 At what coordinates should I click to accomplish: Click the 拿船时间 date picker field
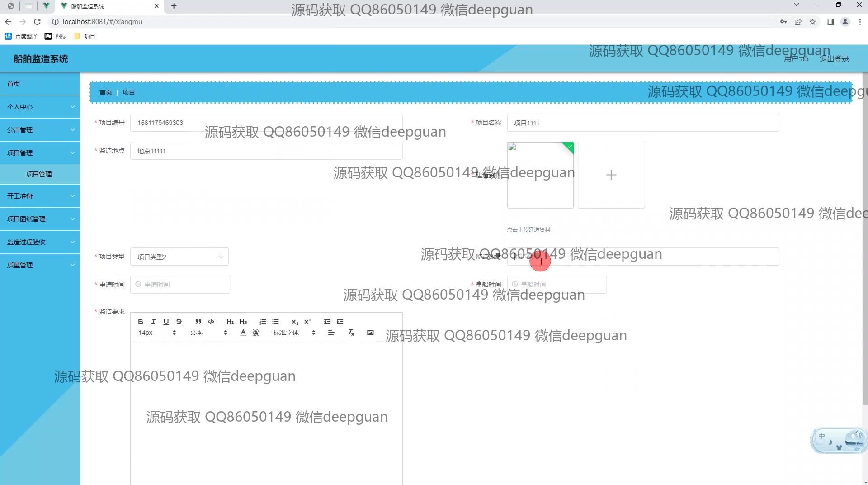(557, 285)
